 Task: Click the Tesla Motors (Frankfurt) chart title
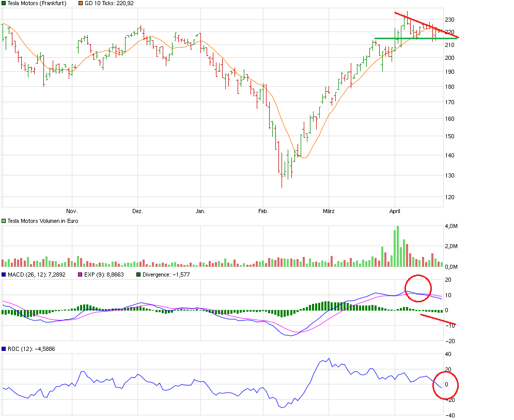(36, 3)
